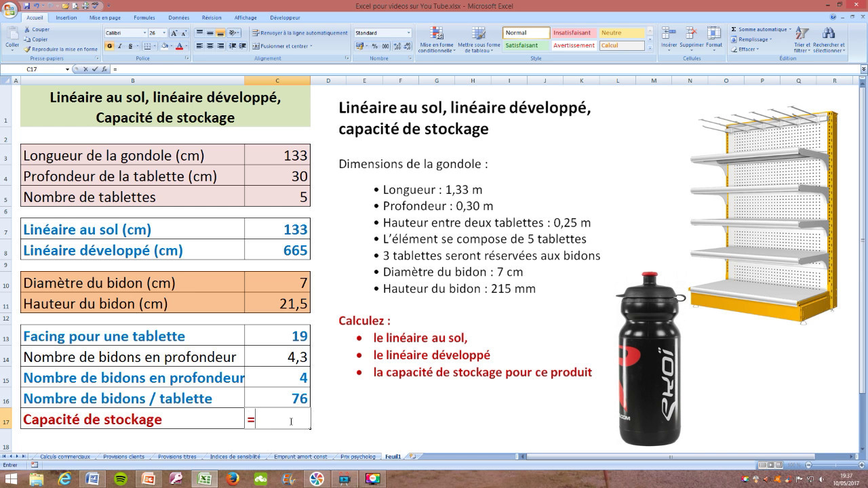The image size is (868, 488).
Task: Open Standard number format dropdown
Action: [x=408, y=33]
